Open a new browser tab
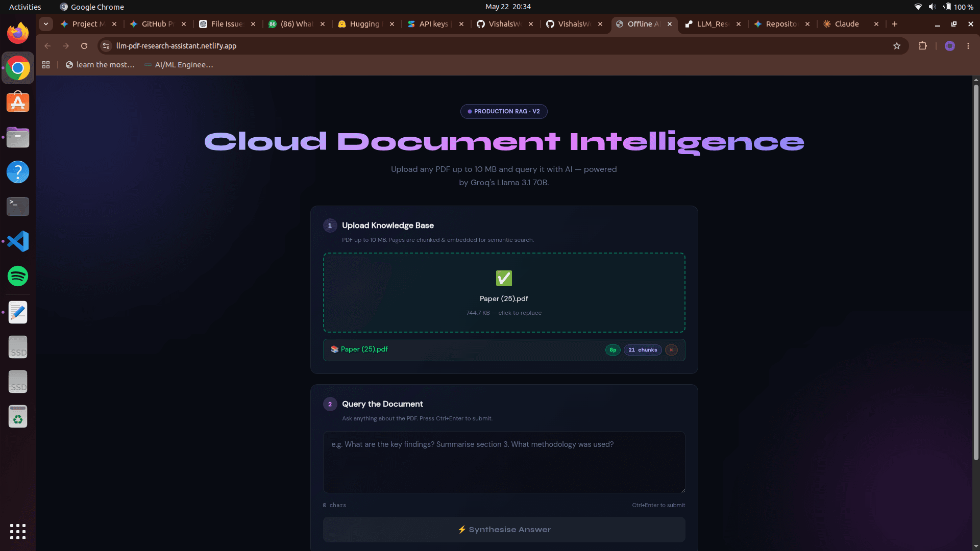980x551 pixels. (895, 24)
